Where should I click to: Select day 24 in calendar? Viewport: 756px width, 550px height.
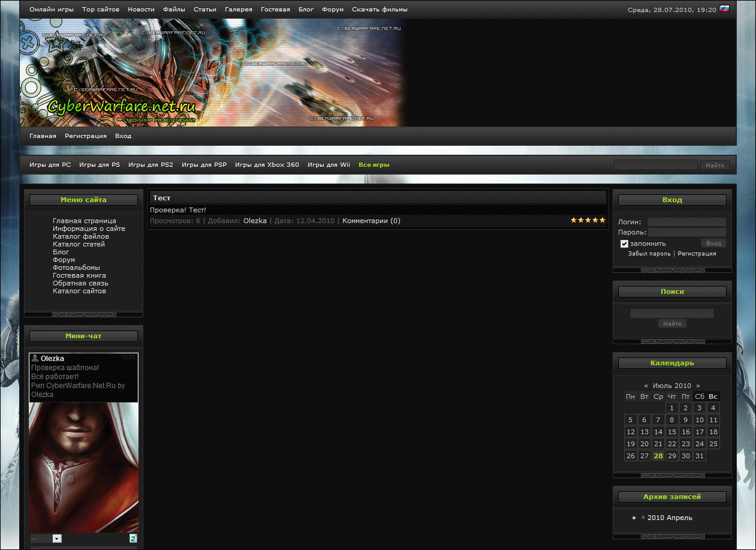[x=700, y=444]
